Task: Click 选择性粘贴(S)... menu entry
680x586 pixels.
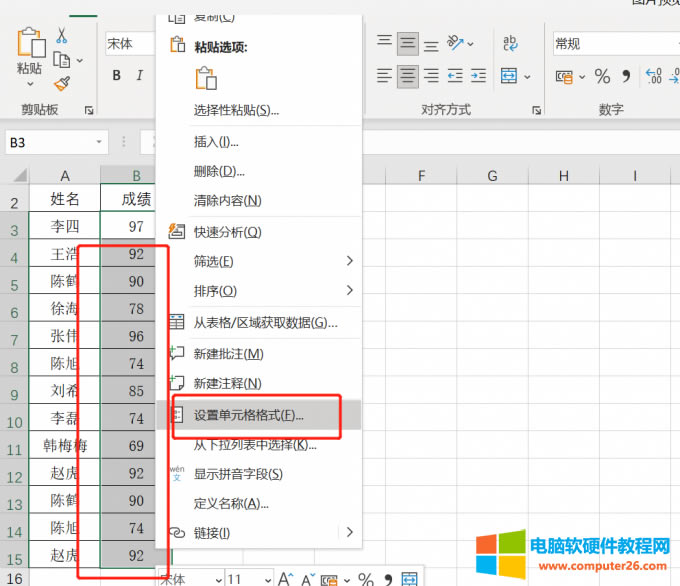Action: (x=236, y=110)
